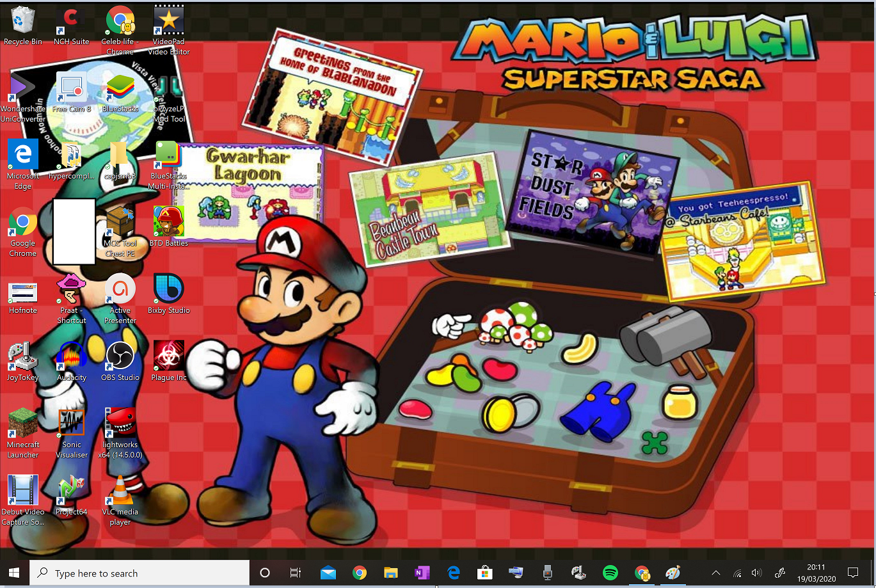Select the Audacity desktop shortcut
Image resolution: width=876 pixels, height=588 pixels.
coord(72,362)
